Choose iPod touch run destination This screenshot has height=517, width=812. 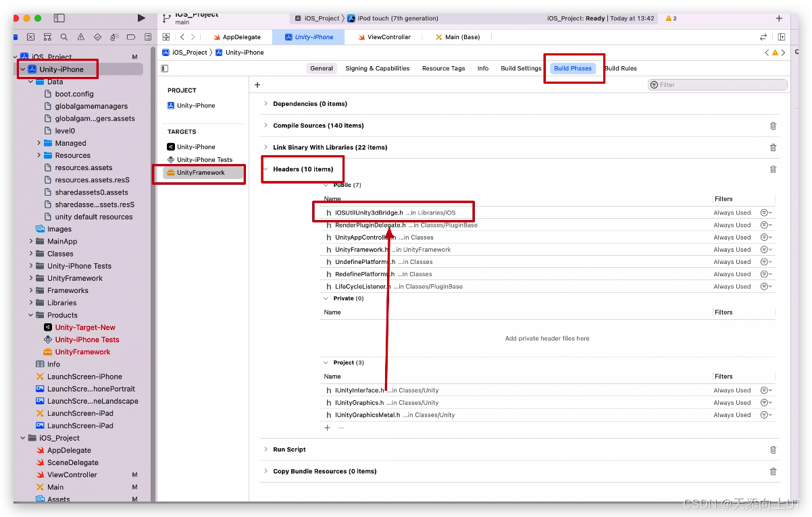(392, 18)
